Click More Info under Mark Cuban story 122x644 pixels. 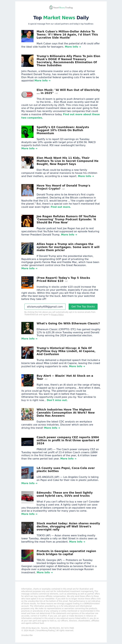coord(73,47)
